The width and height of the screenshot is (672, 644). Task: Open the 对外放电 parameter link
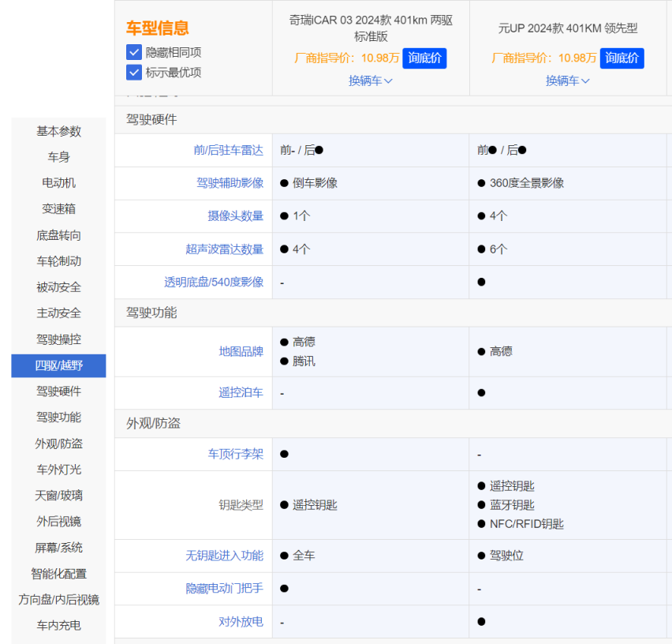tap(241, 622)
